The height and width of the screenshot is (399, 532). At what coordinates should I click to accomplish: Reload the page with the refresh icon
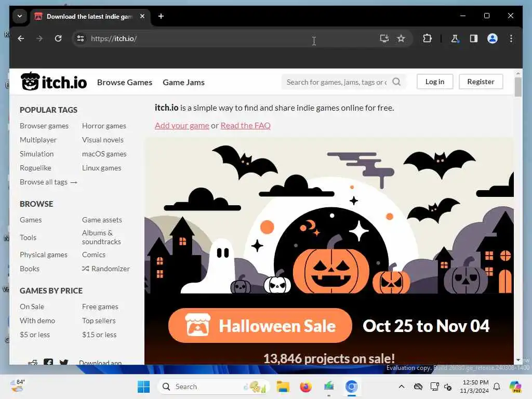pos(58,38)
